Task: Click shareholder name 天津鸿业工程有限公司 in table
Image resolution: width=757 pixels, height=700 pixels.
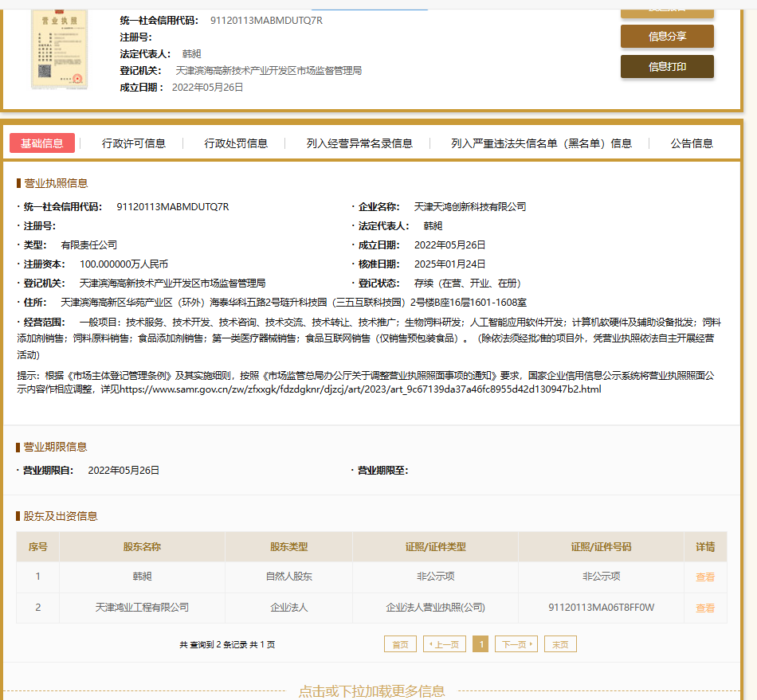Action: click(x=142, y=608)
